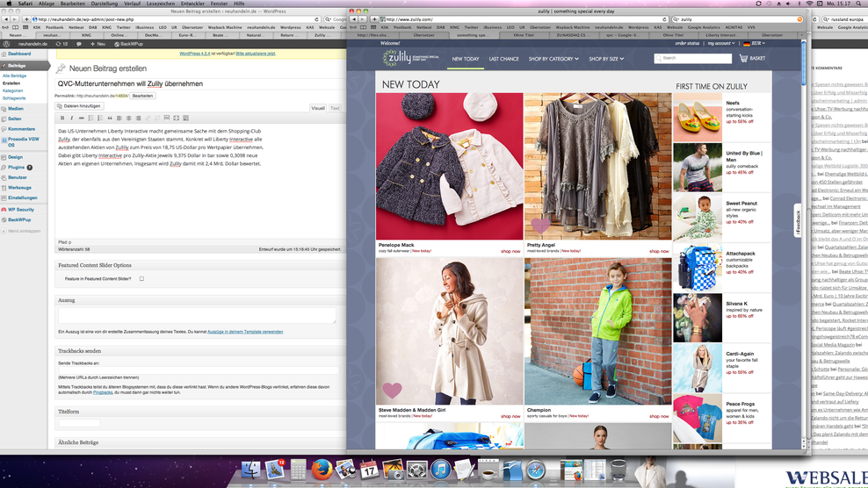Apply italic formatting in the editor toolbar
This screenshot has height=488, width=868.
(x=71, y=118)
